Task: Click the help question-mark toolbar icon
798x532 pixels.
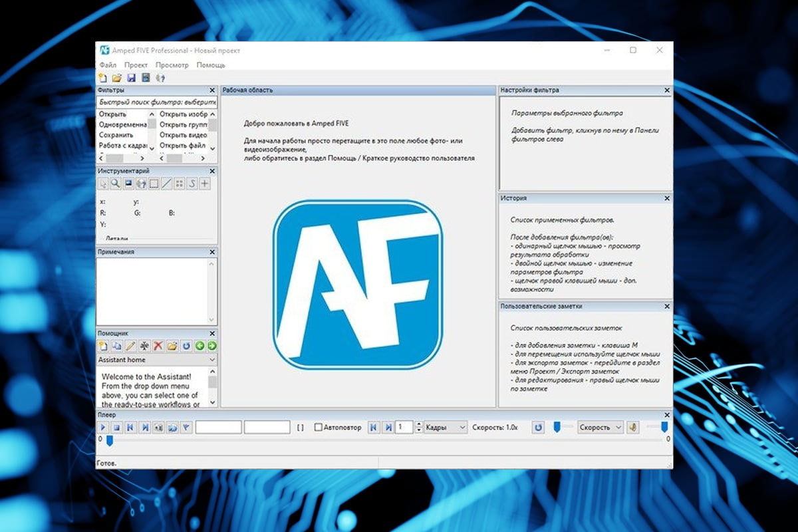Action: click(160, 78)
